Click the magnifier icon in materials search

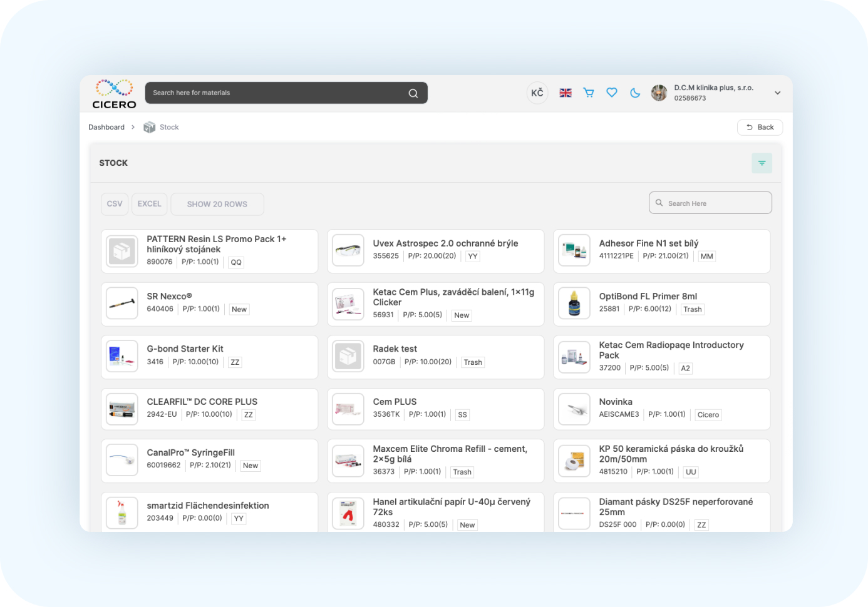click(x=413, y=93)
